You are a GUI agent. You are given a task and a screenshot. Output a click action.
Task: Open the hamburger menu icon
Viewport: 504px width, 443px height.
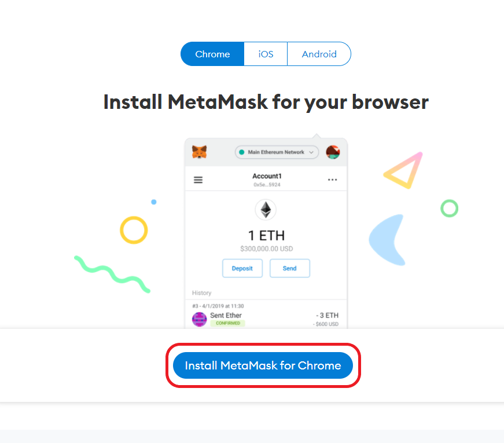point(198,180)
